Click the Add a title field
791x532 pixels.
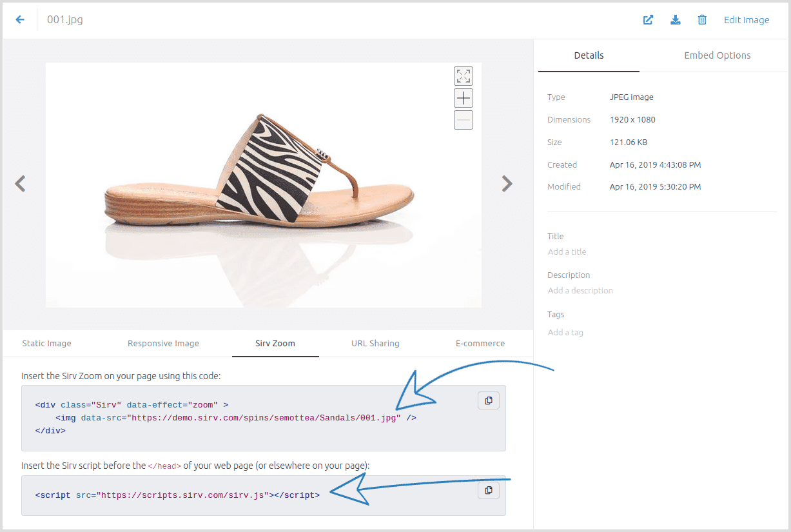pyautogui.click(x=567, y=252)
